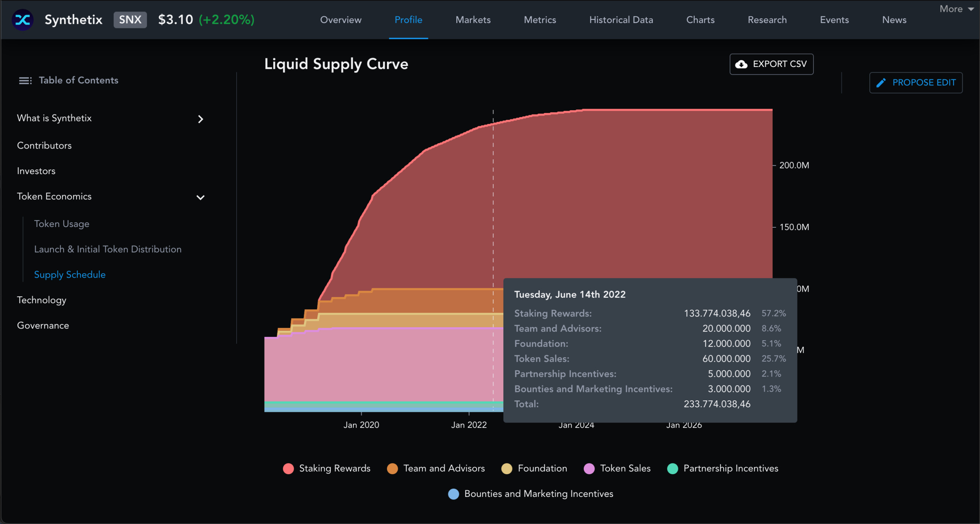Click the cloud download icon in Export CSV
The height and width of the screenshot is (524, 980).
(742, 64)
